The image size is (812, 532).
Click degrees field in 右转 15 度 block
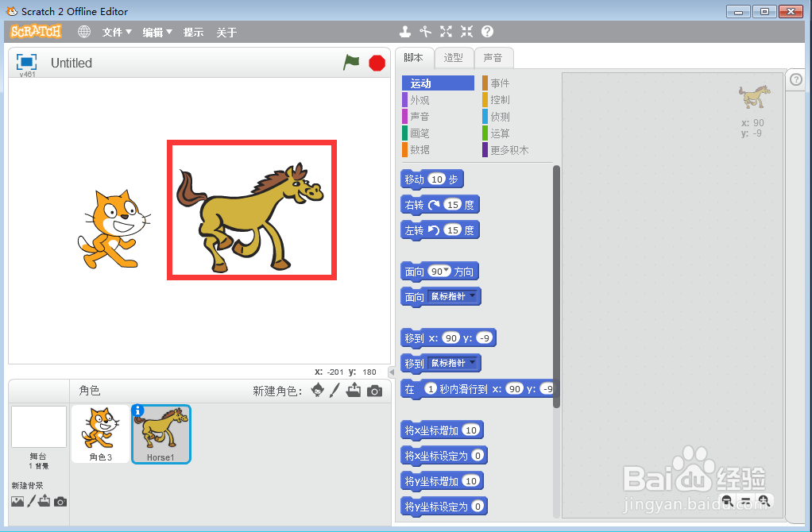[x=453, y=204]
